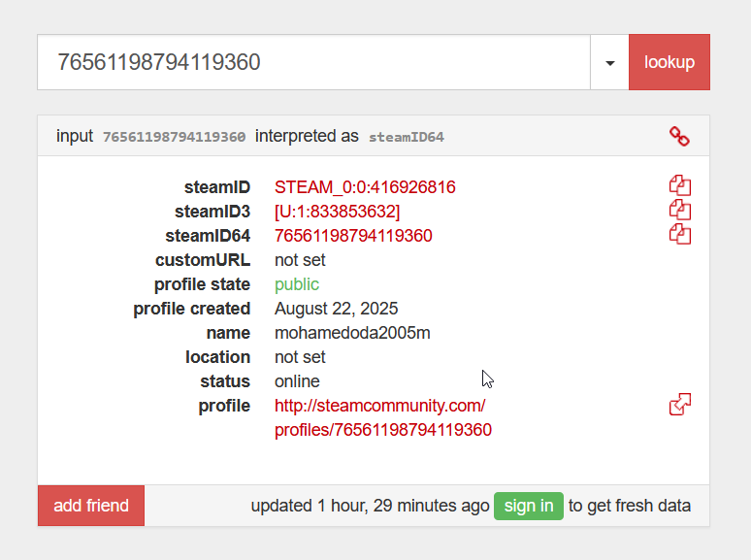The height and width of the screenshot is (560, 751).
Task: Click the steamID3 field label
Action: [212, 212]
